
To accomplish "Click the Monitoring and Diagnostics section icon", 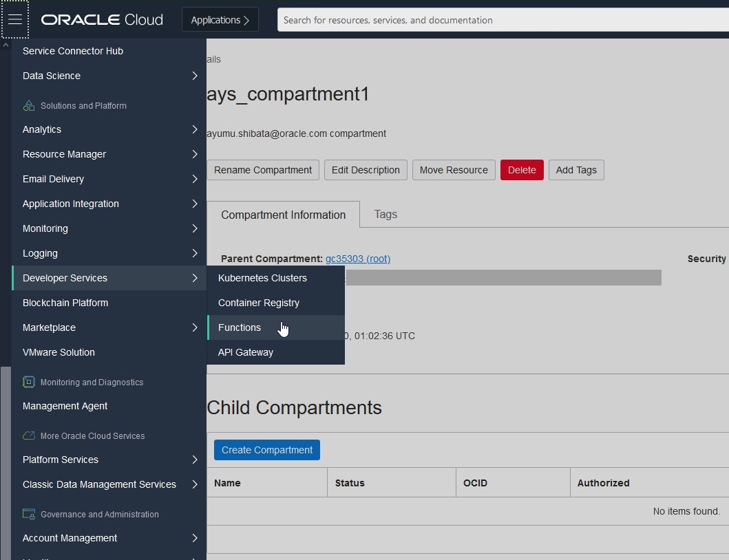I will coord(29,382).
